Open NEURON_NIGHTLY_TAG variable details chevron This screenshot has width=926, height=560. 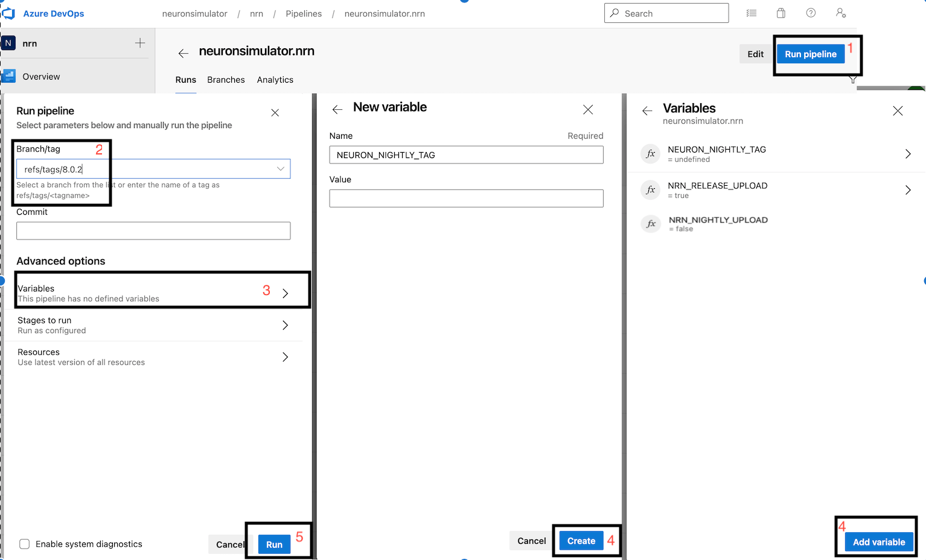(908, 154)
